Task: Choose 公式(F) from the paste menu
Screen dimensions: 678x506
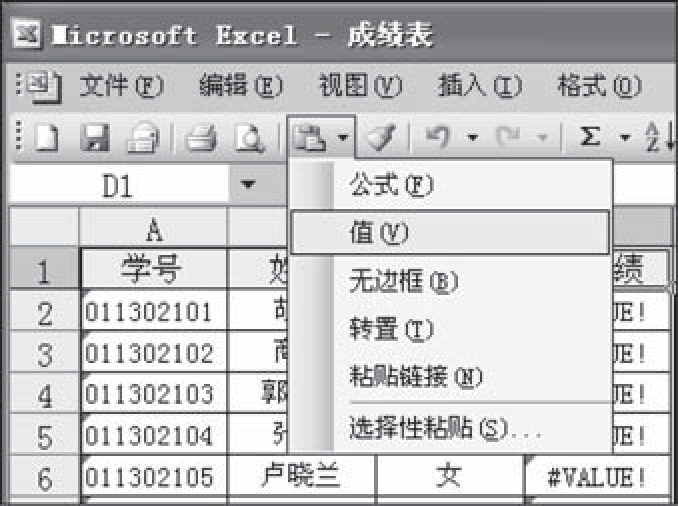Action: click(450, 185)
